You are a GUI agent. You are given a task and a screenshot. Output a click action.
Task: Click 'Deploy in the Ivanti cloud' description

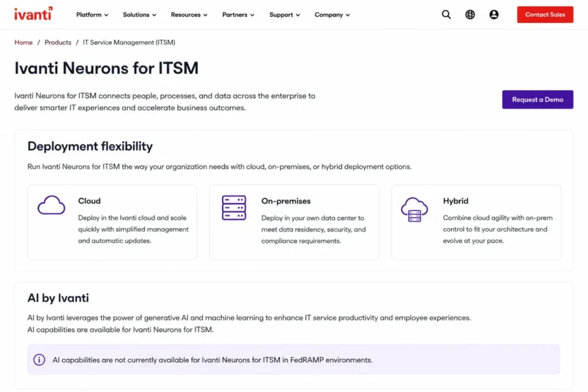click(x=133, y=229)
